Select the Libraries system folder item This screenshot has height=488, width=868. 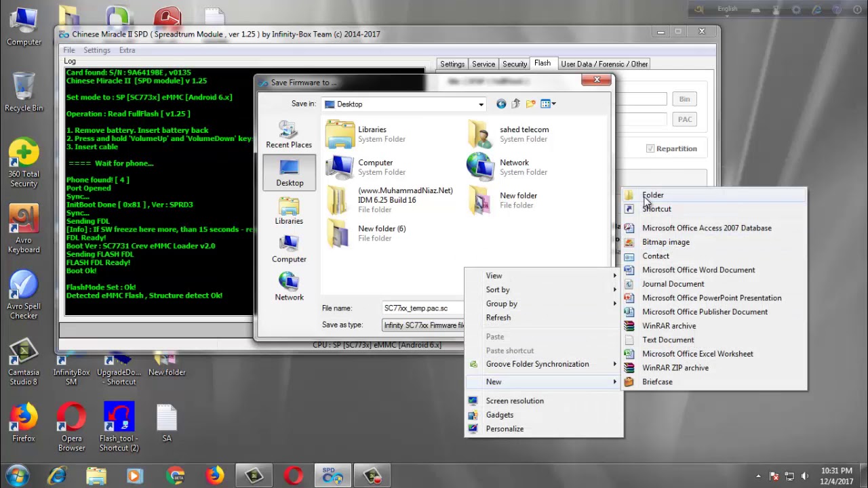[x=366, y=134]
